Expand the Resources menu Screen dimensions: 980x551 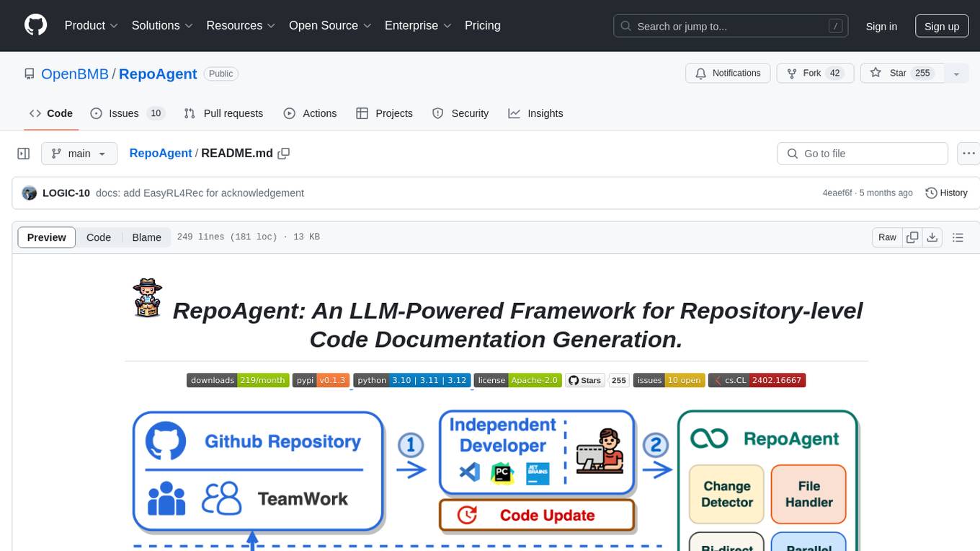[241, 25]
